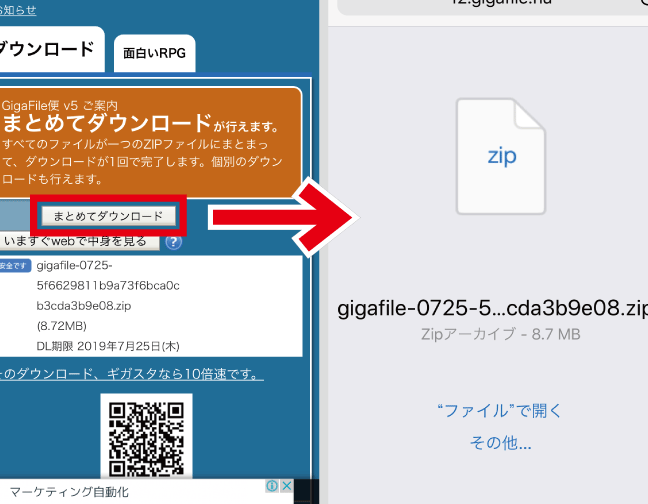This screenshot has width=648, height=504.
Task: Click the DL期限 2019年7月25日(木) text
Action: 108,346
